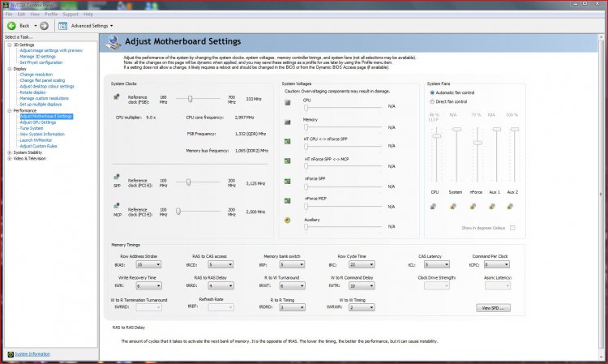Click the MCP reference clock link icon
The width and height of the screenshot is (608, 364).
116,206
